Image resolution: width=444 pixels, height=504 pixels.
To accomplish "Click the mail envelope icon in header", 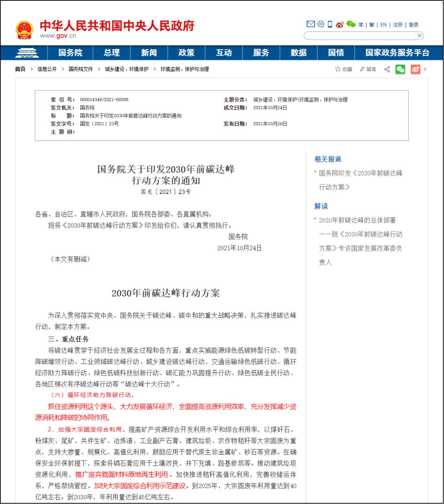I will point(310,24).
